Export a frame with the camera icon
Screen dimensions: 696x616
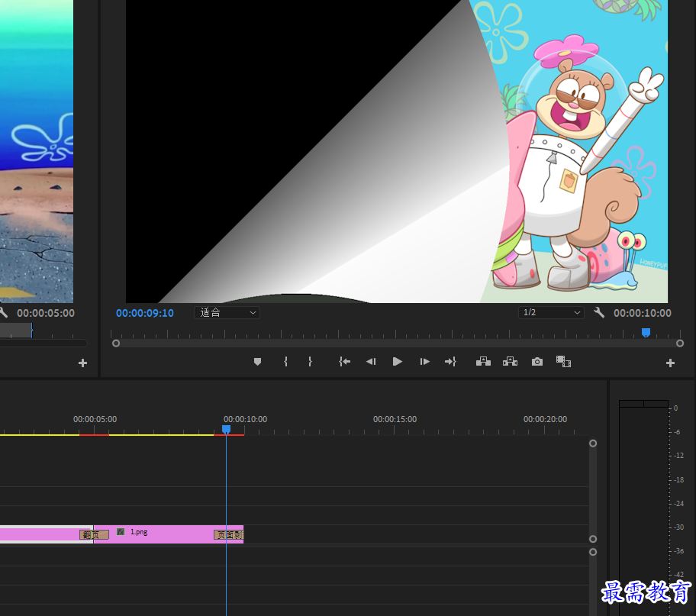coord(537,362)
